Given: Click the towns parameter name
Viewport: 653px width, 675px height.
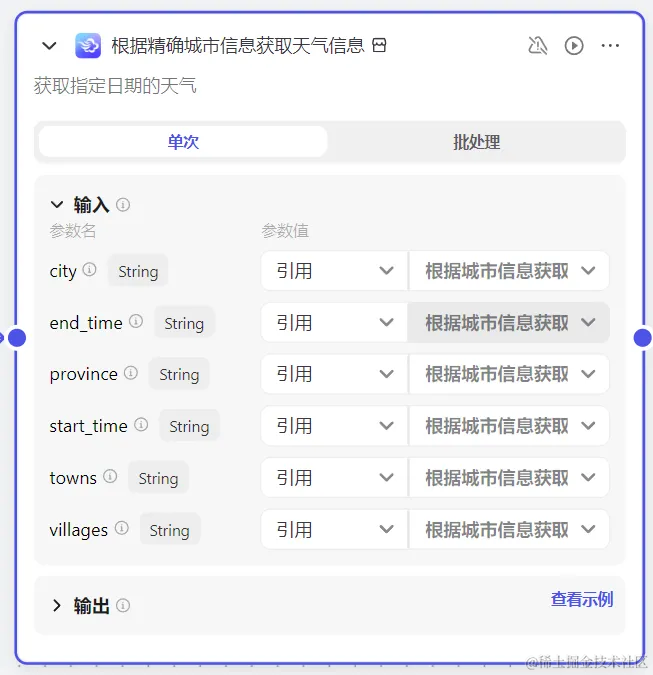Looking at the screenshot, I should click(x=73, y=478).
